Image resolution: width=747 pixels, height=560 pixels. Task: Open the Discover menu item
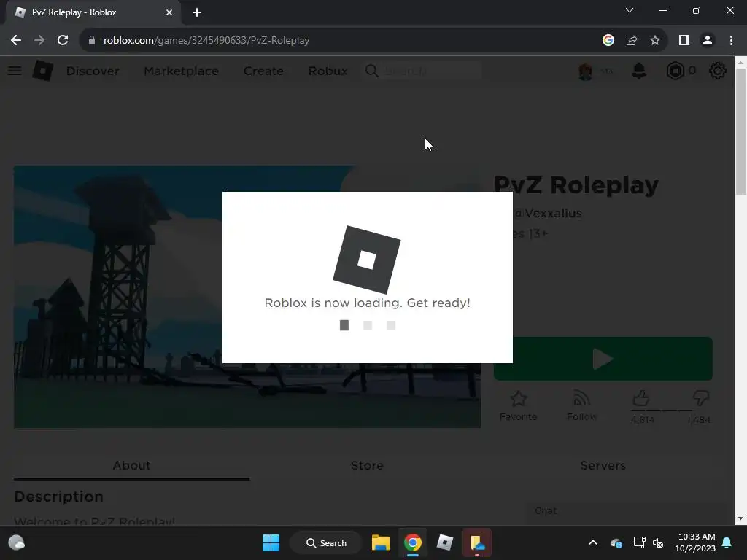tap(93, 71)
